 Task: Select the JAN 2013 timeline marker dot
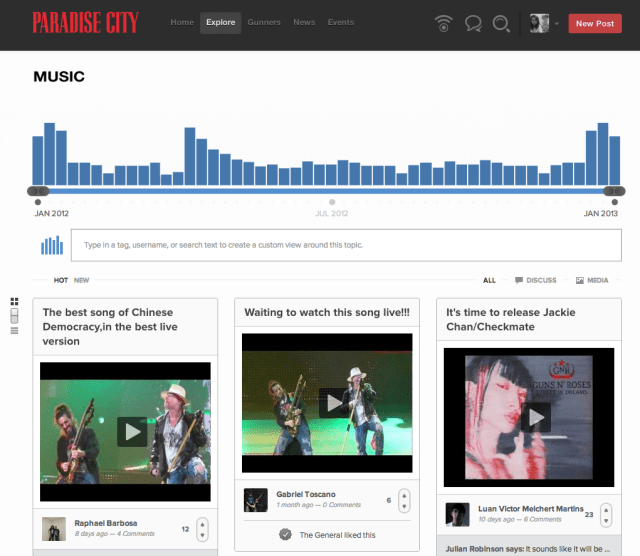tap(615, 202)
